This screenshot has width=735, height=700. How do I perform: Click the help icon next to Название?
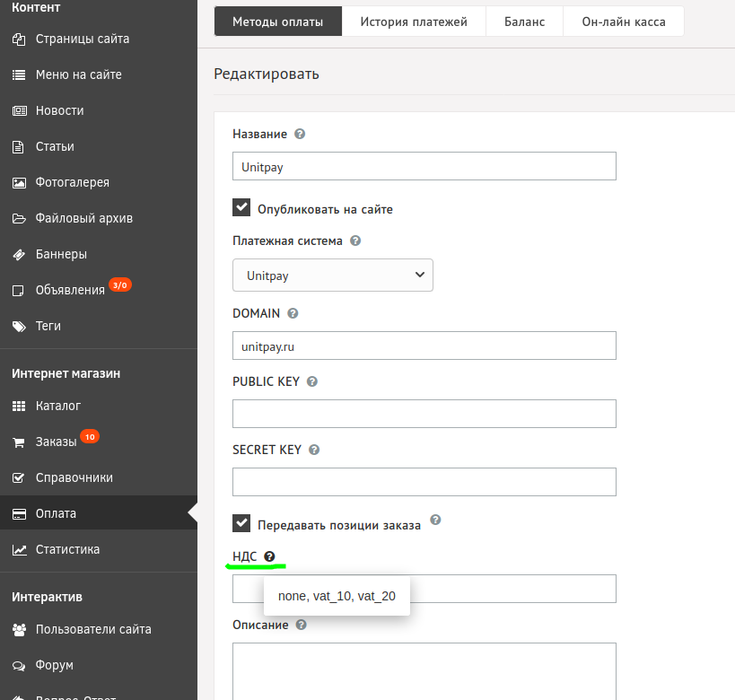coord(300,134)
